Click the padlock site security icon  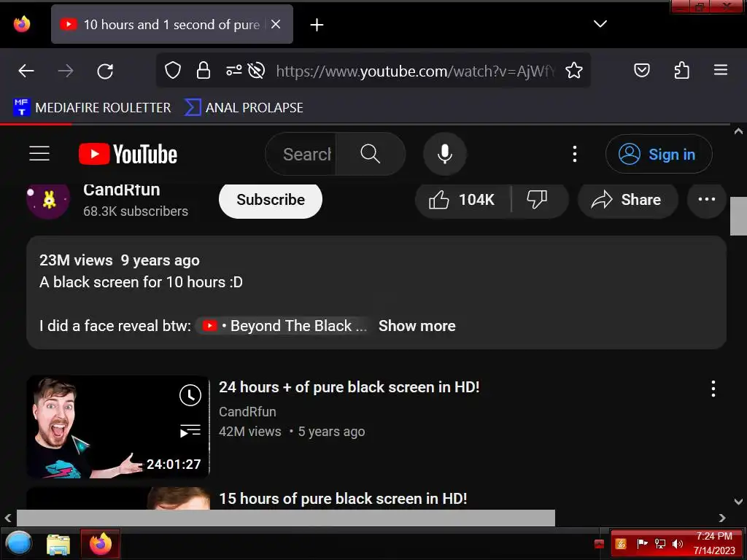coord(204,71)
